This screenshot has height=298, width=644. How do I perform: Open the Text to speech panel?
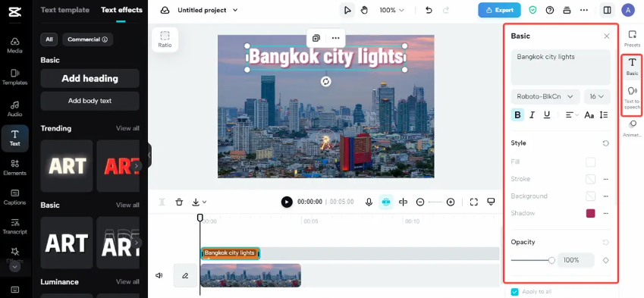pos(632,98)
